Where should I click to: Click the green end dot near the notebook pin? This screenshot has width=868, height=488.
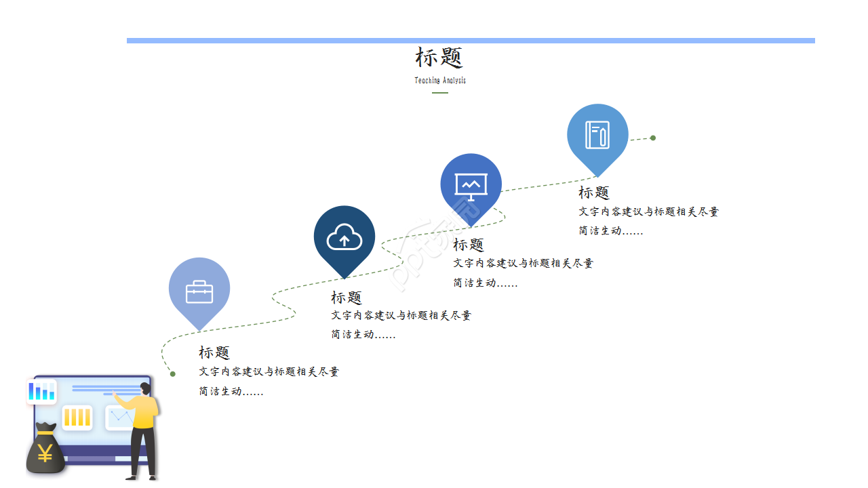coord(653,138)
